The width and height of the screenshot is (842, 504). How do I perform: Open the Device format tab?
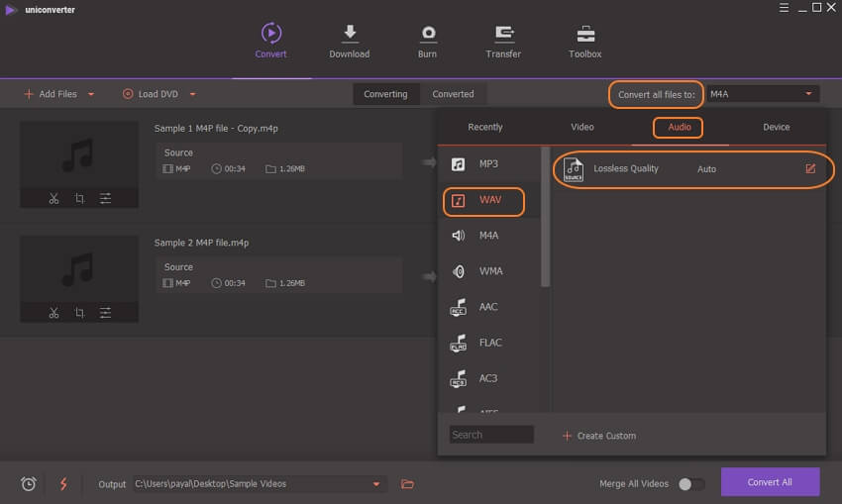tap(777, 127)
